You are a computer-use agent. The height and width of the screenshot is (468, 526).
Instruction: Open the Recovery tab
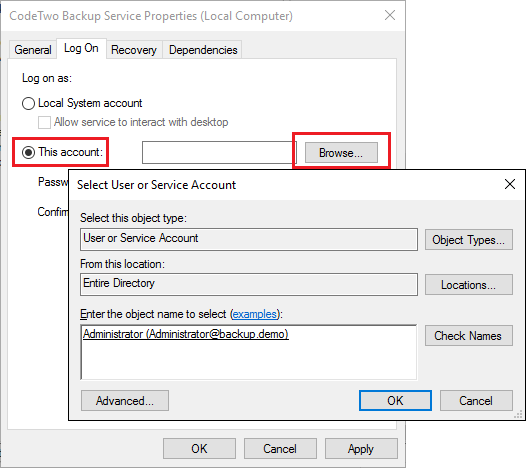(x=134, y=50)
